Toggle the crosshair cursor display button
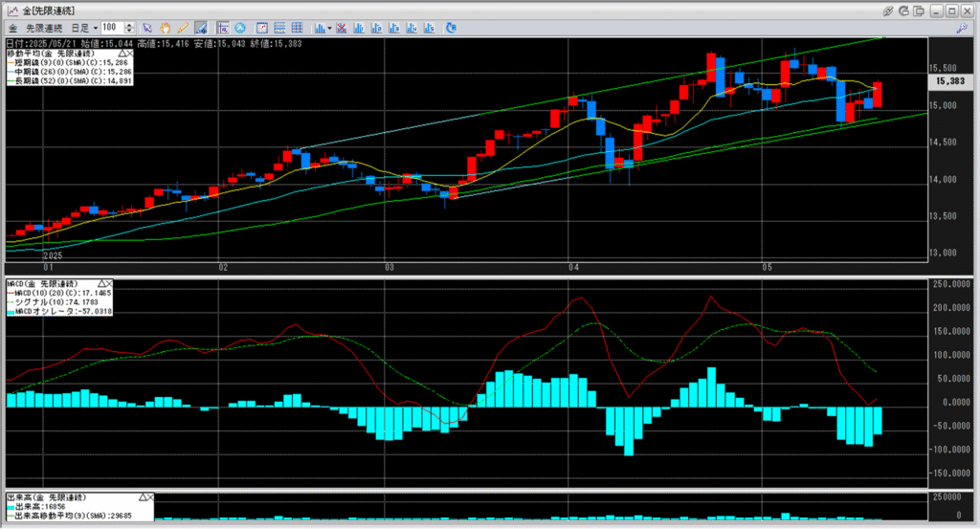980x529 pixels. point(223,28)
